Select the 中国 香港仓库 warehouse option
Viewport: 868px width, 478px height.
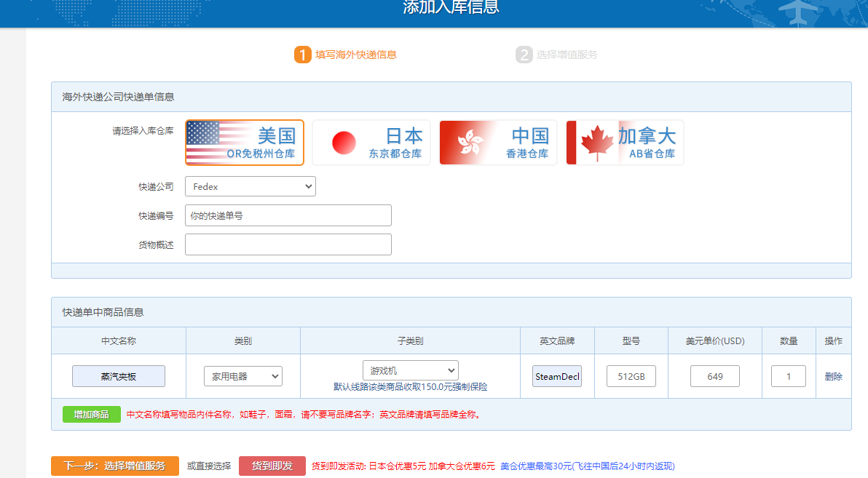tap(497, 143)
